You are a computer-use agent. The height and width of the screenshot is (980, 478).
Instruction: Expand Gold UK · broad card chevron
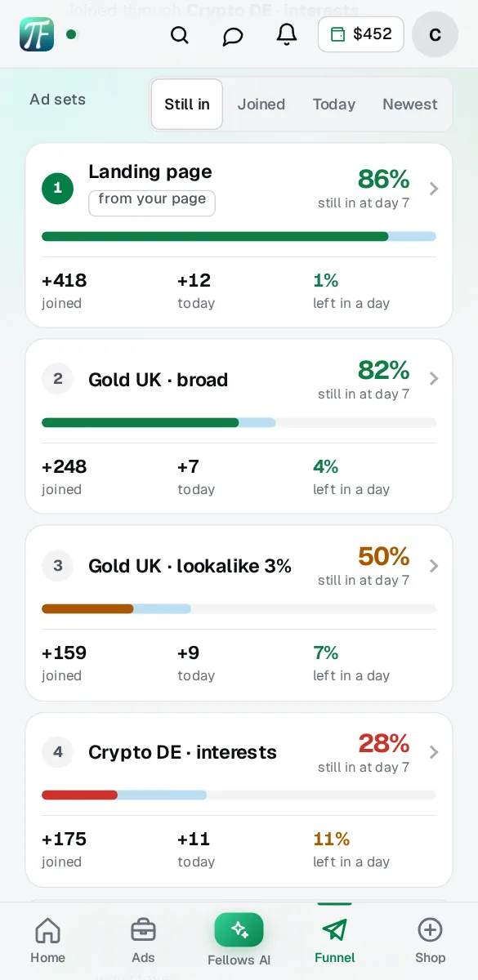pyautogui.click(x=434, y=379)
